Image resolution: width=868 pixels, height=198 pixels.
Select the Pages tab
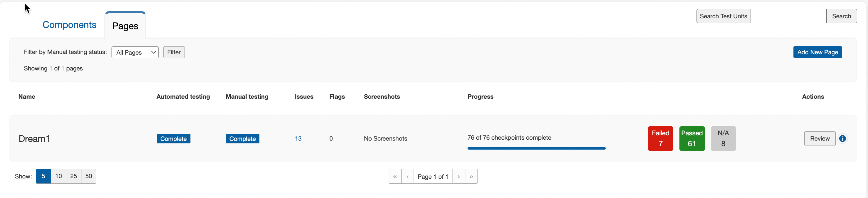pyautogui.click(x=125, y=26)
